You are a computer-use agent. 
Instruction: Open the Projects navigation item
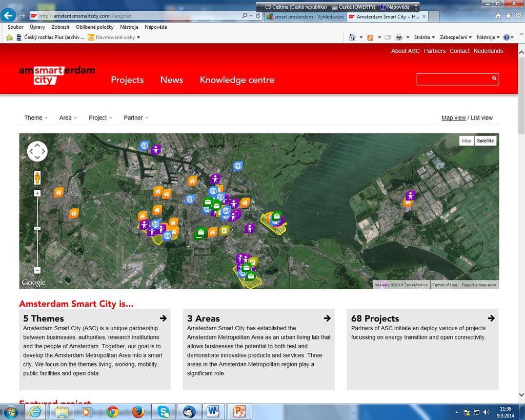(x=127, y=79)
